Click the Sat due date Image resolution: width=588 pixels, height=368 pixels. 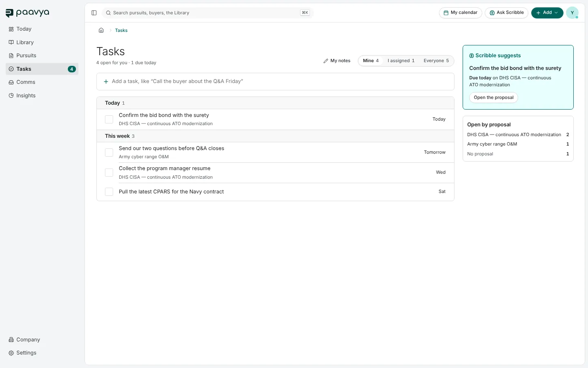click(x=442, y=191)
